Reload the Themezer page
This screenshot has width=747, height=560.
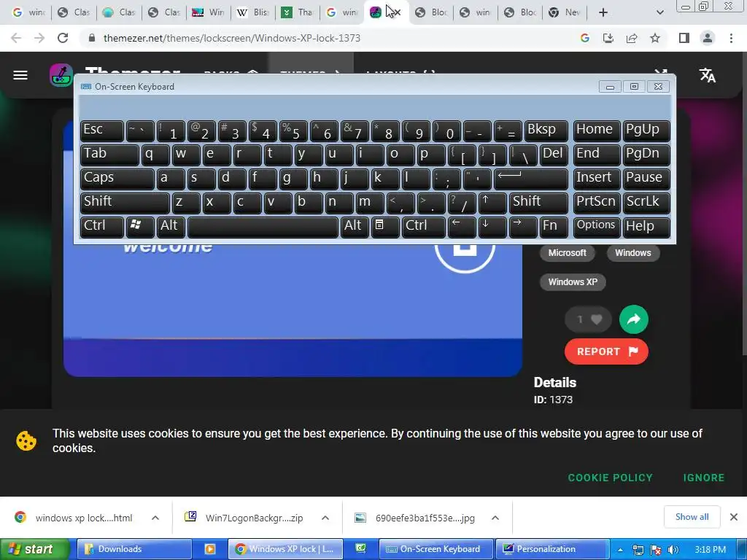click(x=63, y=38)
